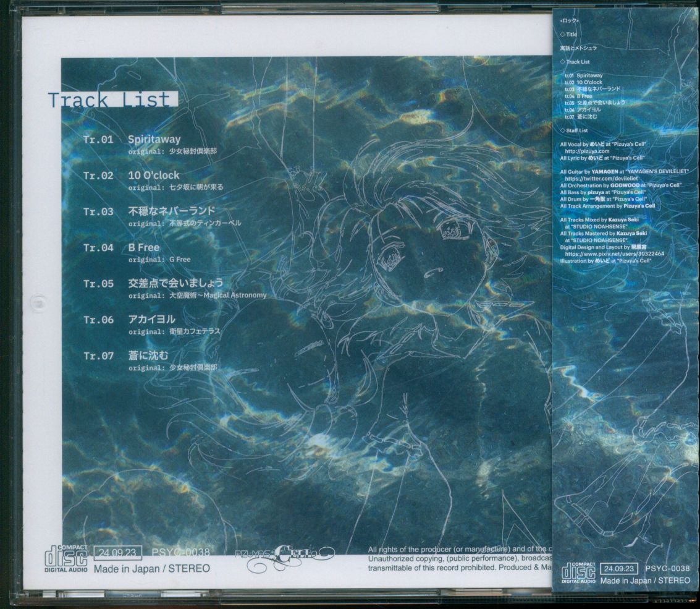Click the large "10 O'clock" track title

[154, 175]
